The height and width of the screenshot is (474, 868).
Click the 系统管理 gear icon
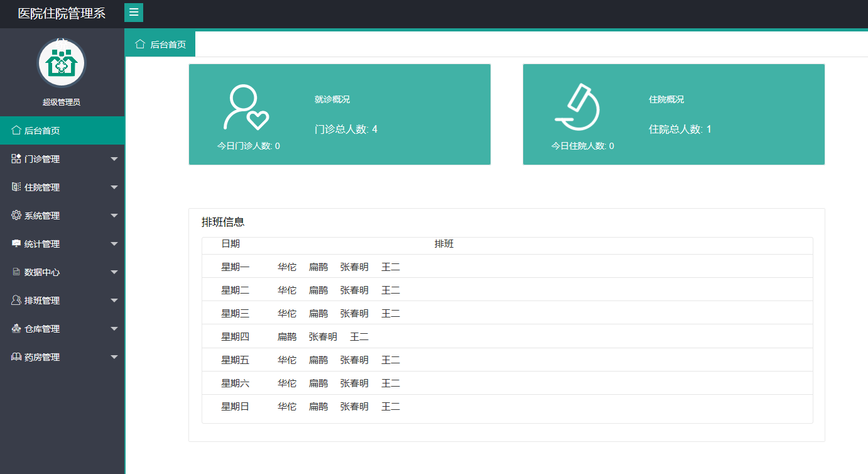pos(16,216)
